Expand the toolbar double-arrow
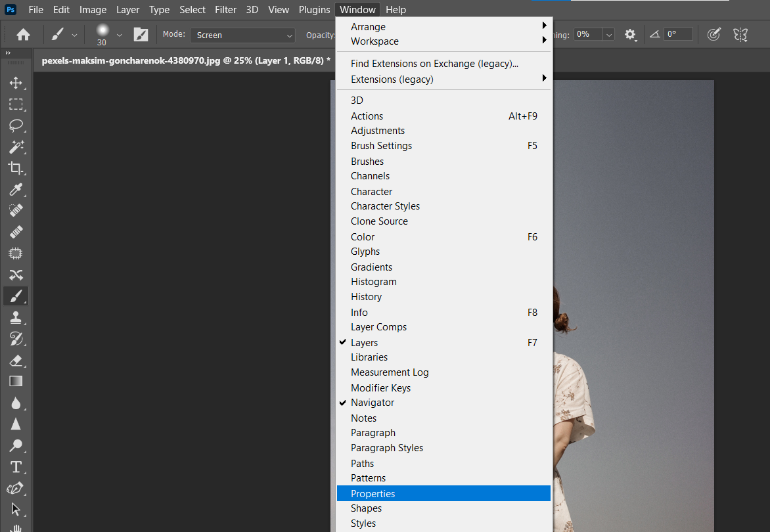 click(x=8, y=53)
